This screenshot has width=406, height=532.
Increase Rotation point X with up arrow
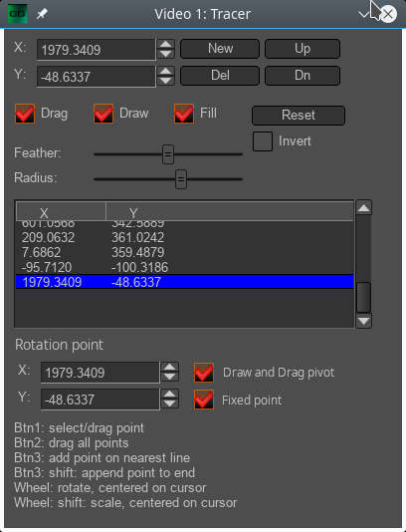tap(169, 367)
